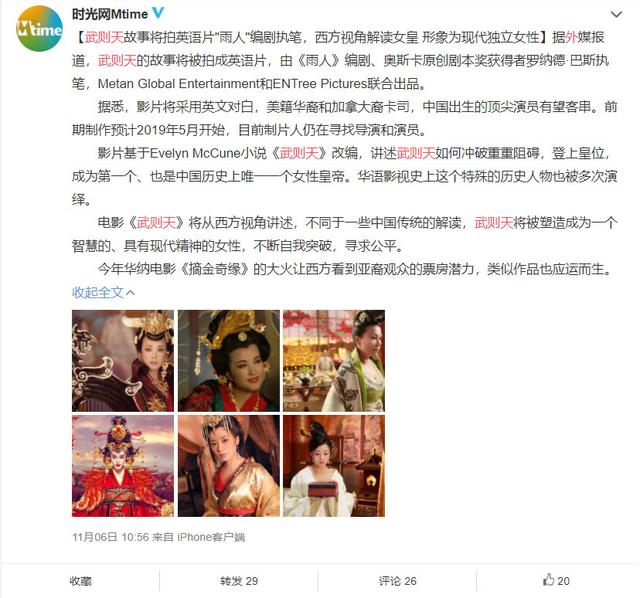Open the Mtime round profile avatar
Viewport: 640px width, 598px height.
click(39, 28)
